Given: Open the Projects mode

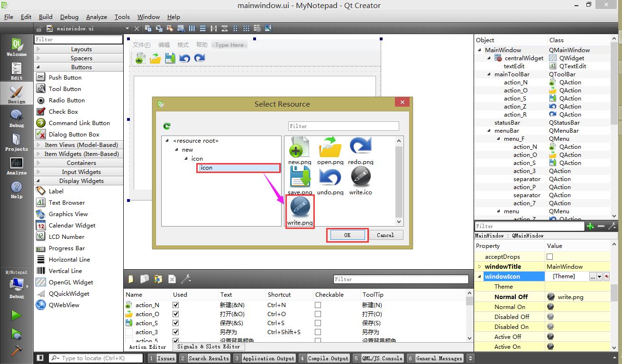Looking at the screenshot, I should [17, 142].
